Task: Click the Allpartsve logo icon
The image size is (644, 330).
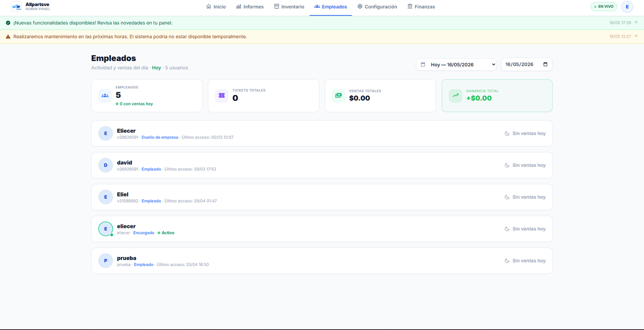Action: click(16, 6)
